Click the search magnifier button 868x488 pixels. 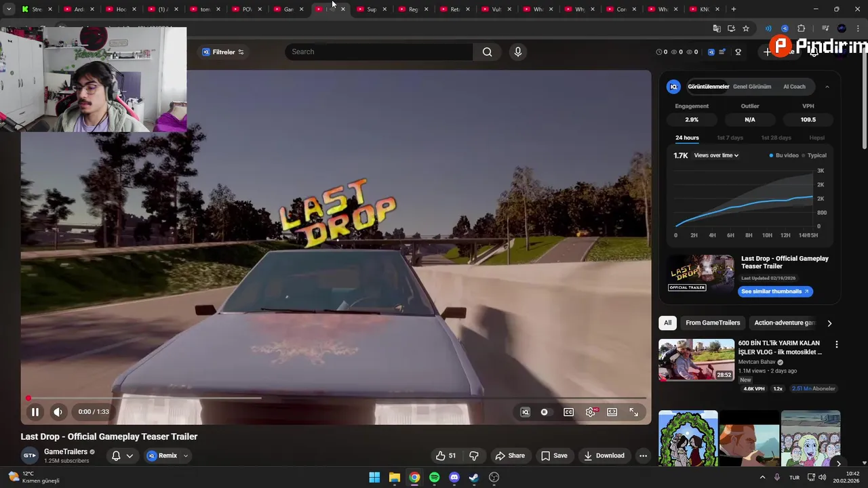(487, 52)
